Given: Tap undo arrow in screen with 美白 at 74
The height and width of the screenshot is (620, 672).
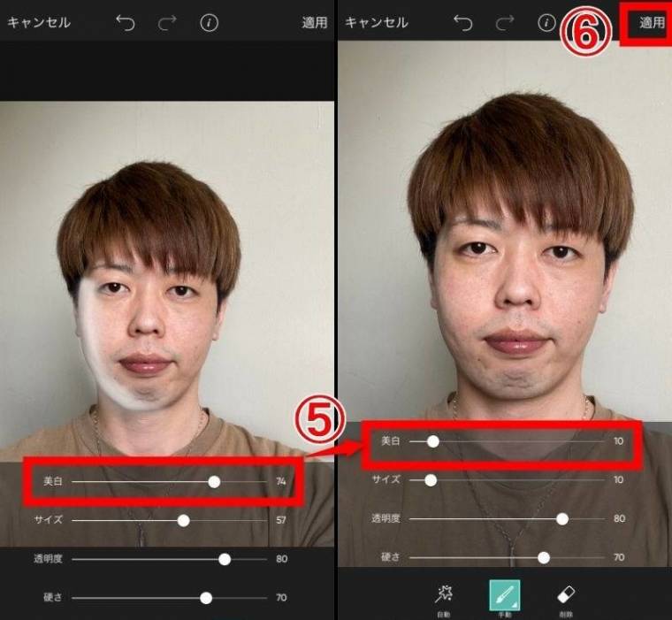Looking at the screenshot, I should pos(126,23).
